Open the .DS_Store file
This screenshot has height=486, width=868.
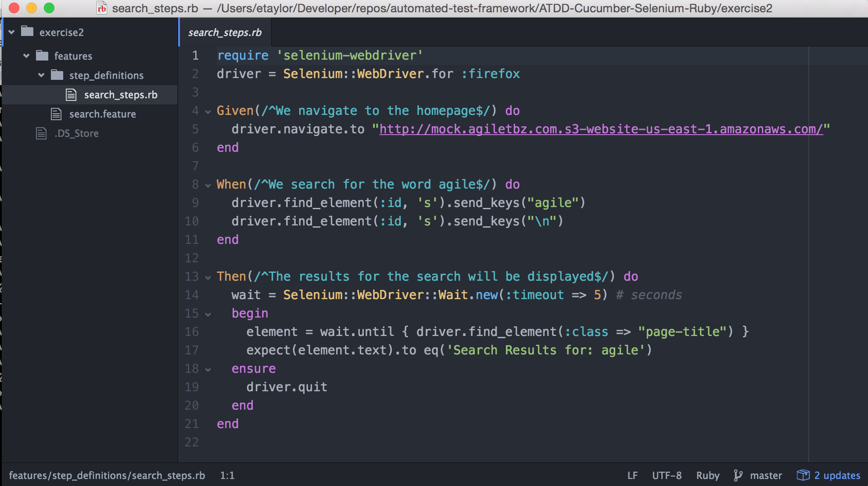(x=76, y=133)
